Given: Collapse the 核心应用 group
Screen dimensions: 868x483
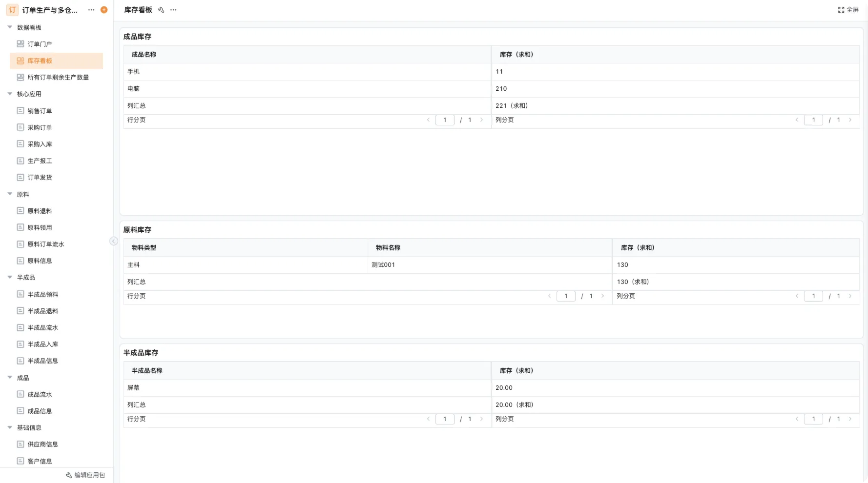Looking at the screenshot, I should 10,94.
